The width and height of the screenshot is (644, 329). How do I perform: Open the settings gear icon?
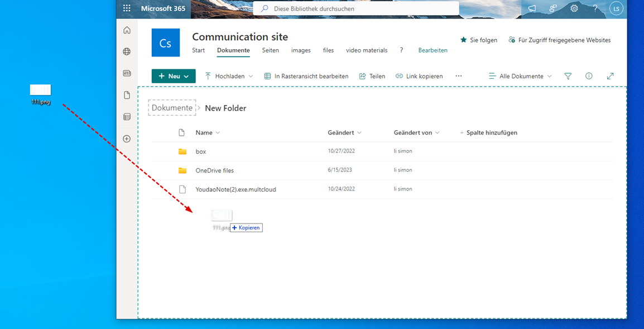(574, 8)
